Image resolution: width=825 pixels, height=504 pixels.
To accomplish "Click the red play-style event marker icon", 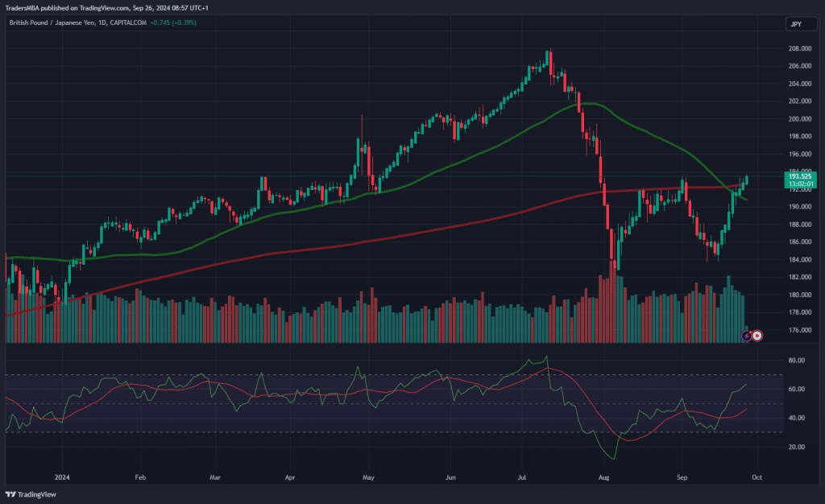I will coord(757,334).
